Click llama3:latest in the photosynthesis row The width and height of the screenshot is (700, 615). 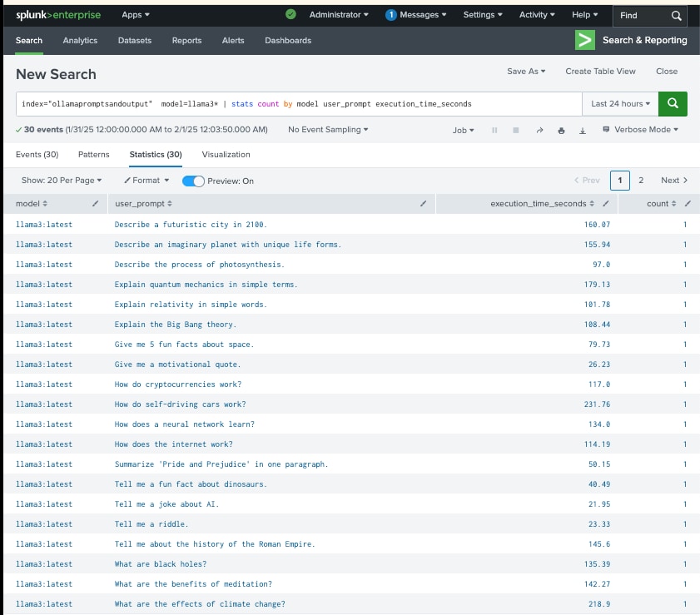pos(44,265)
